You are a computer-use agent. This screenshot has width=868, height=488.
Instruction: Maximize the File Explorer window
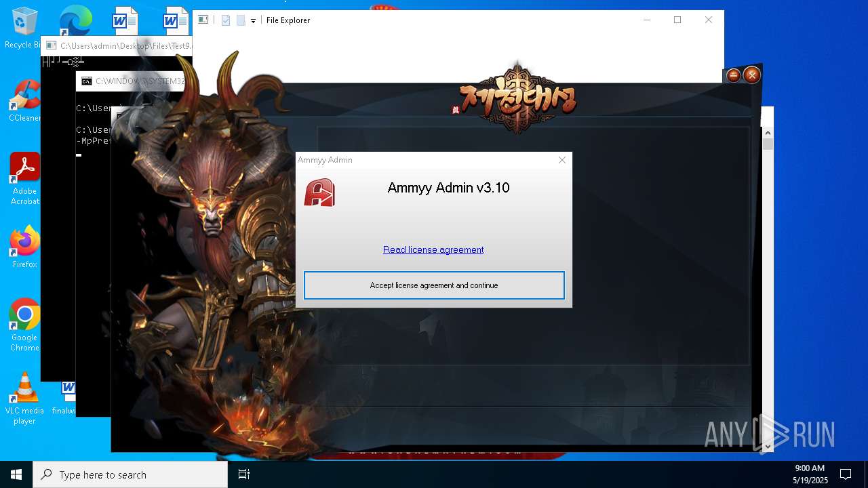pos(677,20)
